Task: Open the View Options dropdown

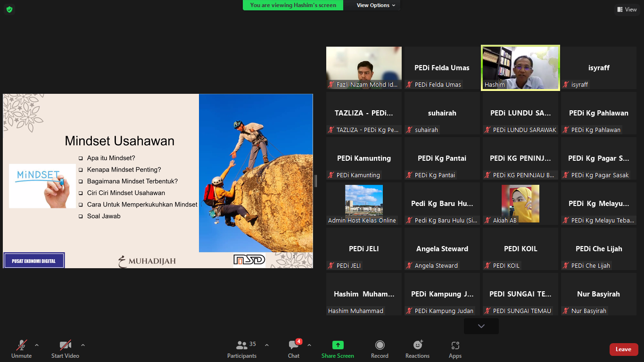Action: pos(376,5)
